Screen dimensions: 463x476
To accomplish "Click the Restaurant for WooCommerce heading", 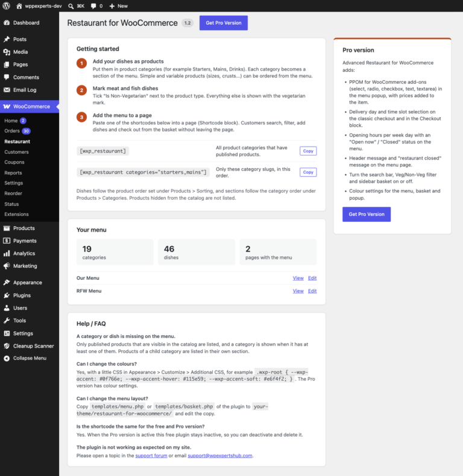I will (122, 23).
